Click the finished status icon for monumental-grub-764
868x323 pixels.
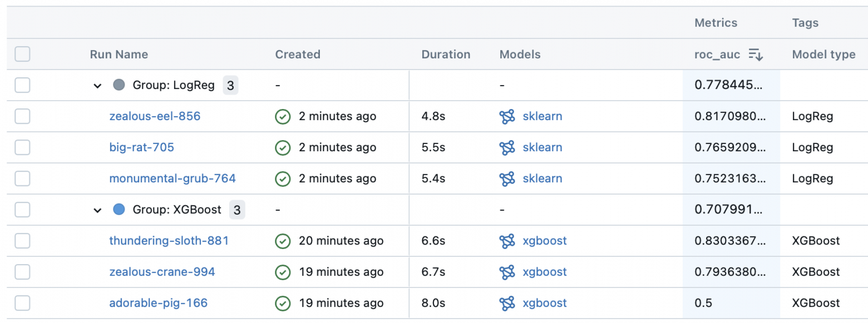[x=283, y=179]
